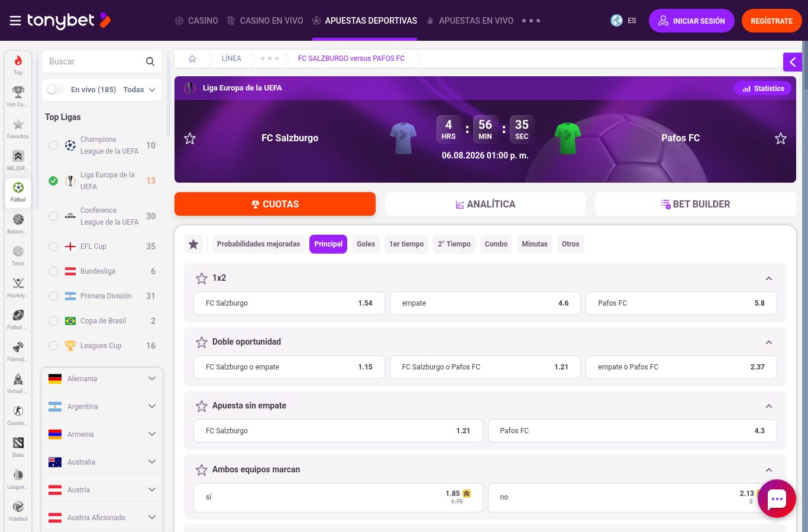Image resolution: width=808 pixels, height=532 pixels.
Task: Show favorite markets star filter
Action: (x=193, y=244)
